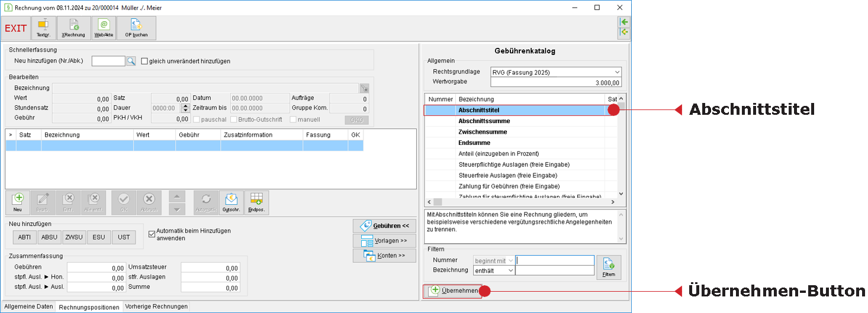Click the upper green arrow icon at top right

coord(624,21)
